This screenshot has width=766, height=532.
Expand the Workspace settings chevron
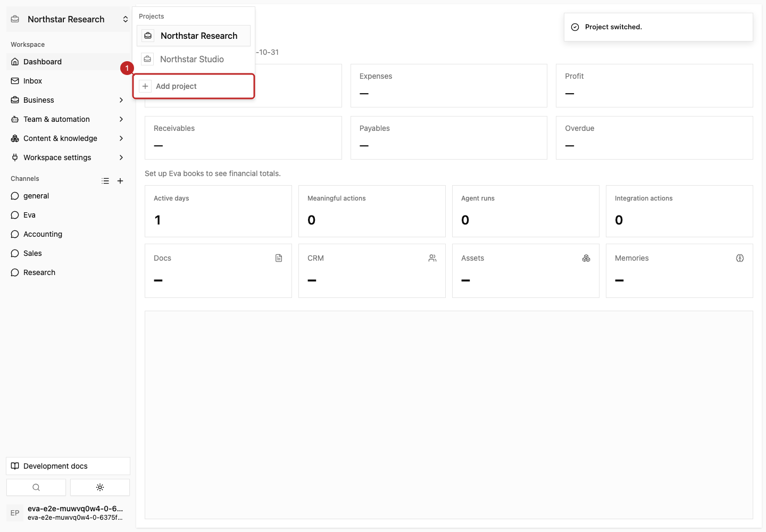tap(121, 157)
